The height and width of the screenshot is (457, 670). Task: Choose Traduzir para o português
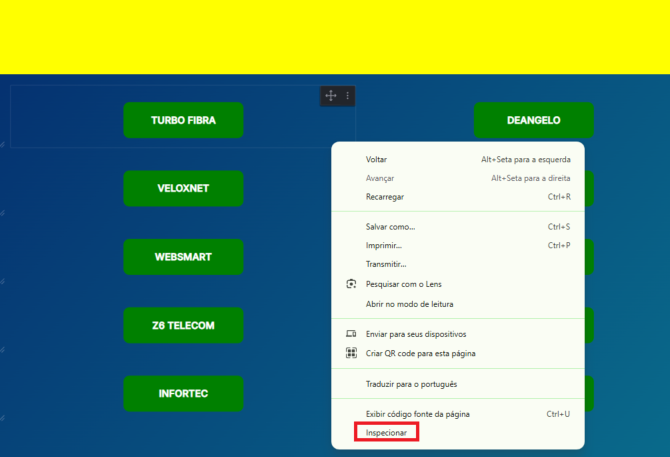pyautogui.click(x=458, y=384)
